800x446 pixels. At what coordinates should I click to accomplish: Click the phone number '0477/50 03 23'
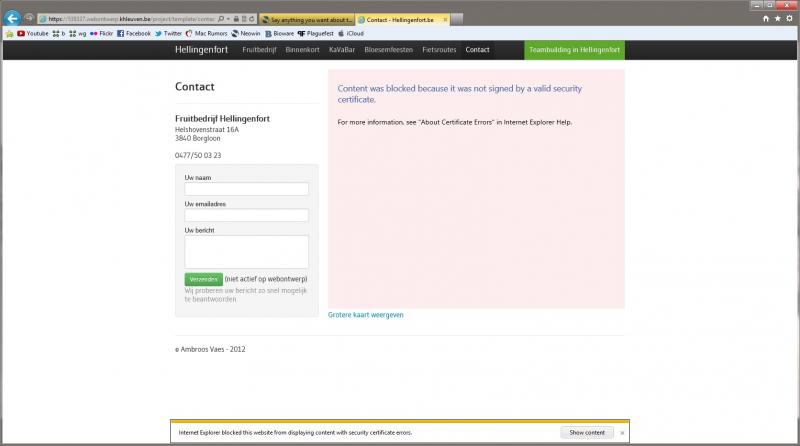coord(198,155)
